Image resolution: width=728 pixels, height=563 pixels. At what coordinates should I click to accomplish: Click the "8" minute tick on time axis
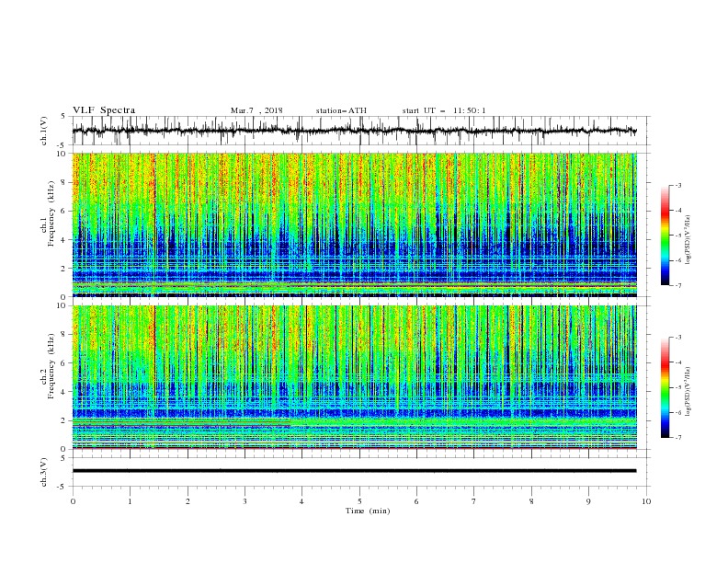pos(531,501)
